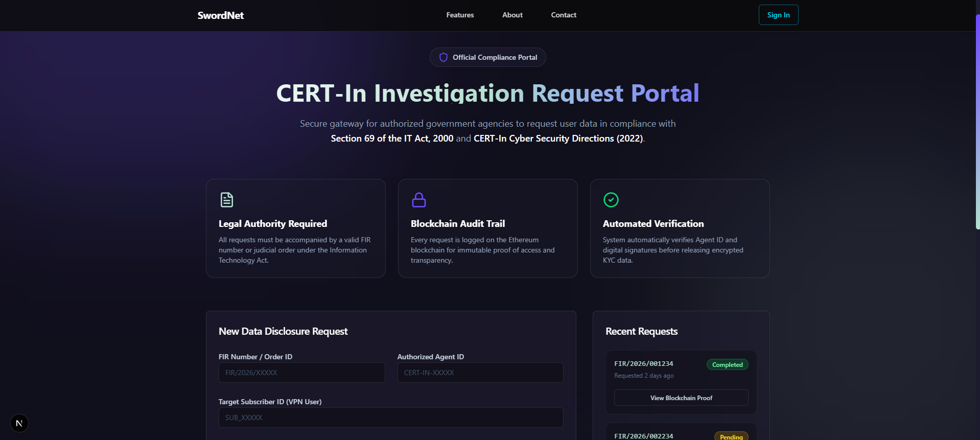Click the Completed status badge

(727, 364)
